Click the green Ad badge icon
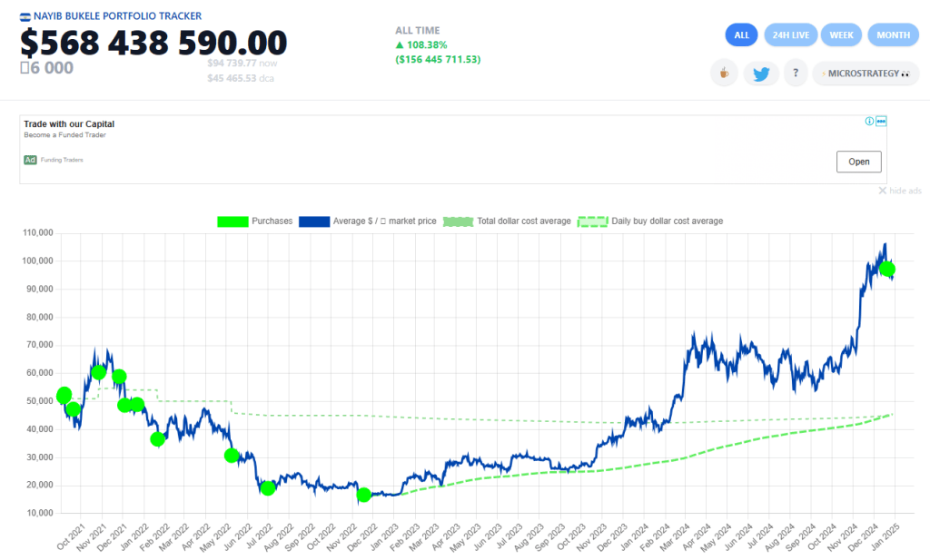 [30, 161]
